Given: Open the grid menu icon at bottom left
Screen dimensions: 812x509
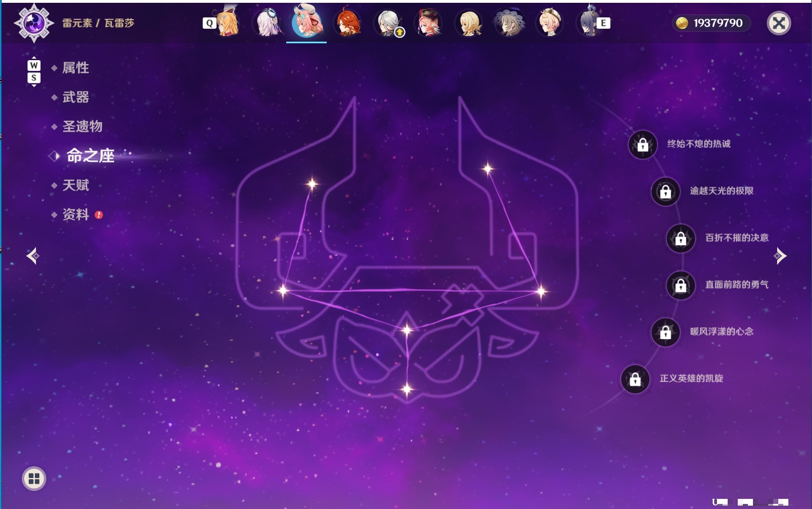Looking at the screenshot, I should tap(34, 479).
